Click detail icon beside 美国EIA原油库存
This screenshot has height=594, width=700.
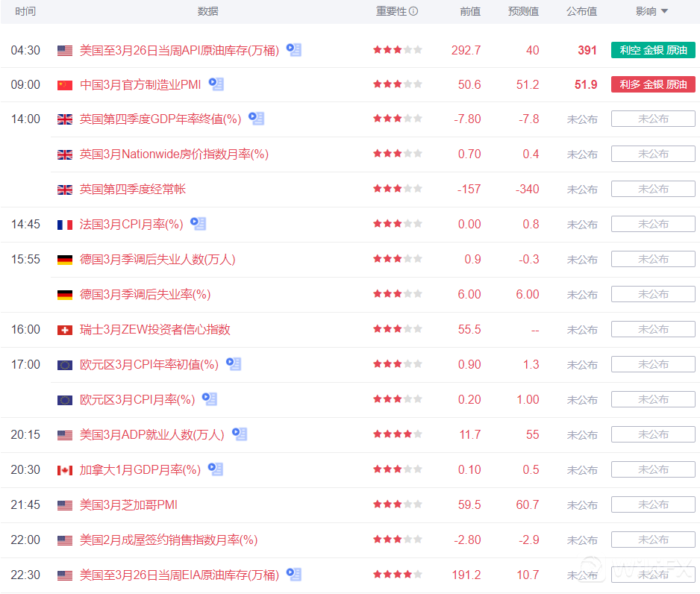point(294,575)
